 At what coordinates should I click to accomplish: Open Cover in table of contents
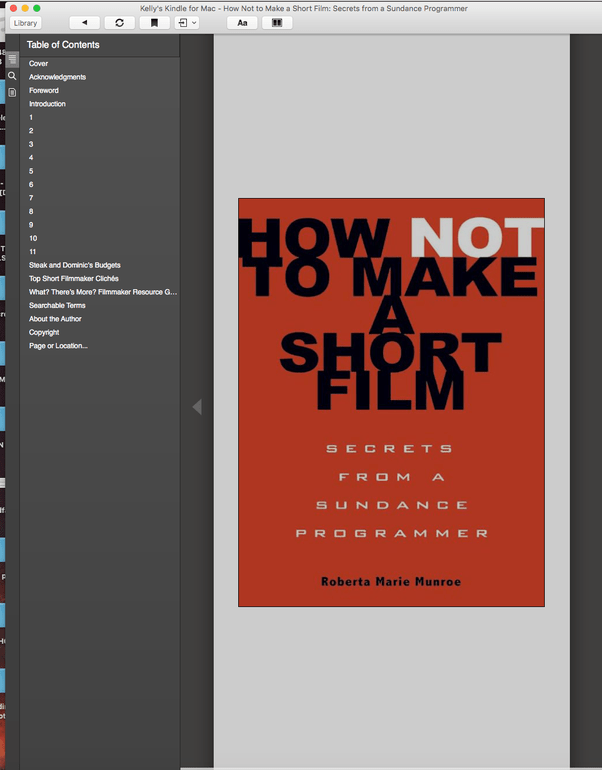(38, 63)
